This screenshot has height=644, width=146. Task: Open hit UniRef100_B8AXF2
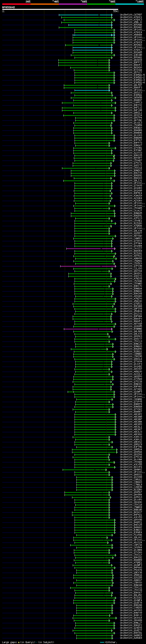tap(131, 65)
